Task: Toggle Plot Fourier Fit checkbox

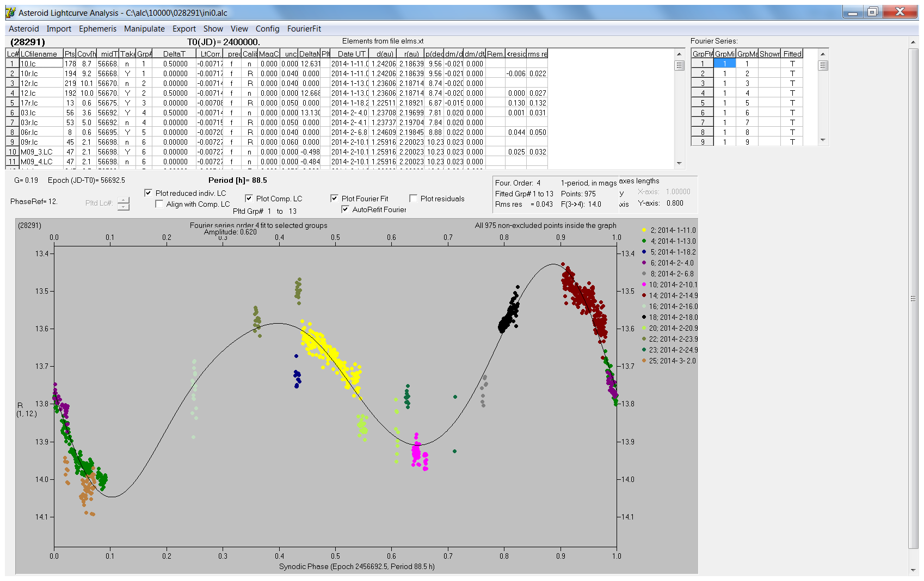Action: [334, 199]
